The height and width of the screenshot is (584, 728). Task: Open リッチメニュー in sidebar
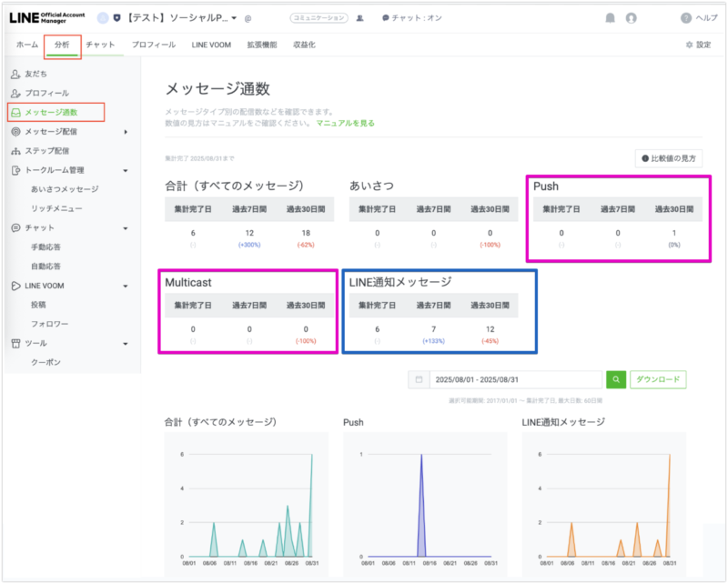coord(56,208)
